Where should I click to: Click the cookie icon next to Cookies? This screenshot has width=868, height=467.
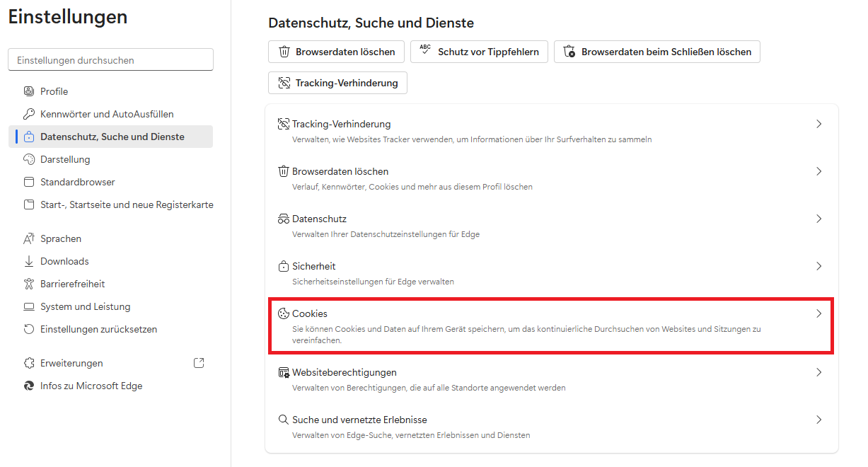(x=284, y=313)
